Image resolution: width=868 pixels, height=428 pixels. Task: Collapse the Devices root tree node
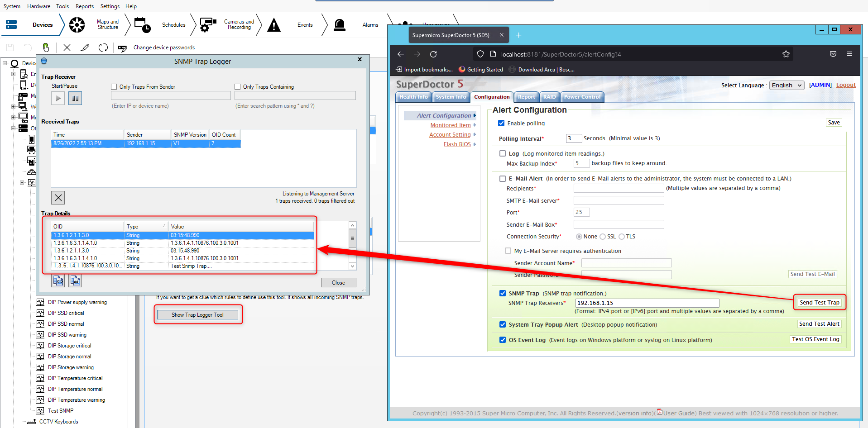[5, 63]
